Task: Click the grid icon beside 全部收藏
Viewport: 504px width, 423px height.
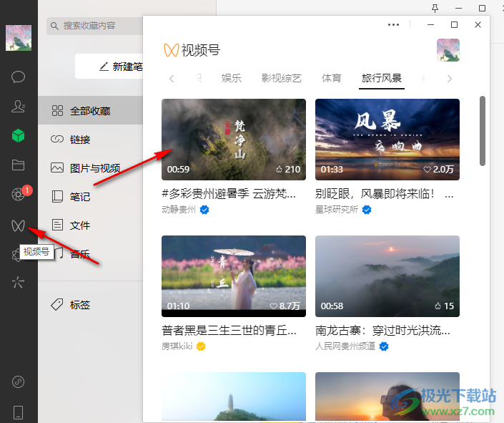Action: tap(57, 110)
